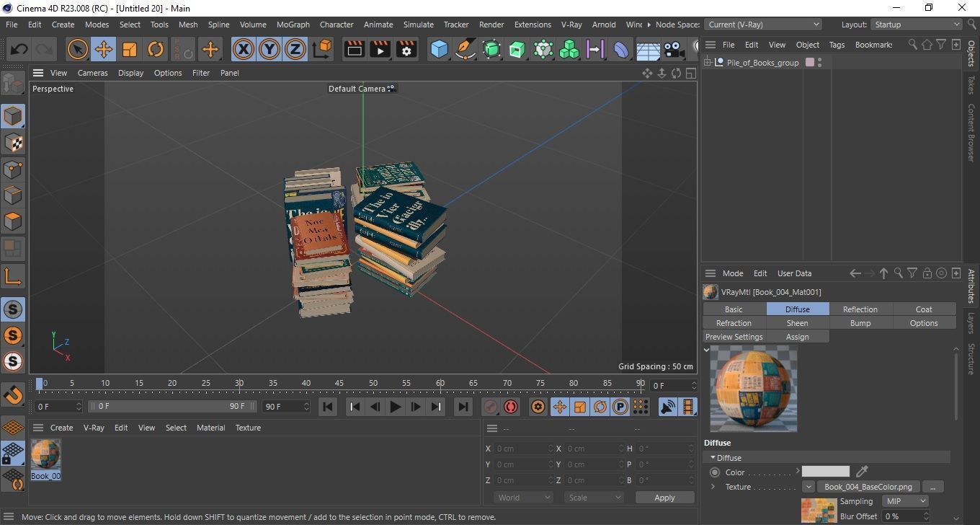980x525 pixels.
Task: Add a Cube primitive object
Action: [439, 50]
